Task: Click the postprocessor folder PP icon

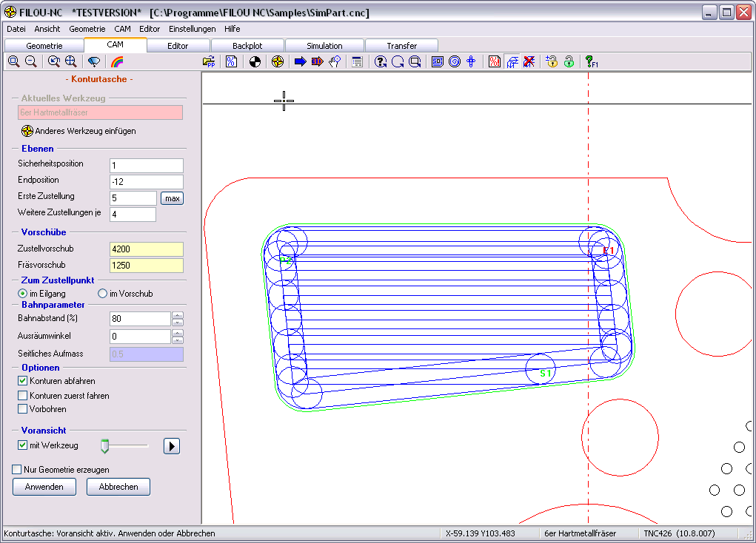Action: click(209, 62)
